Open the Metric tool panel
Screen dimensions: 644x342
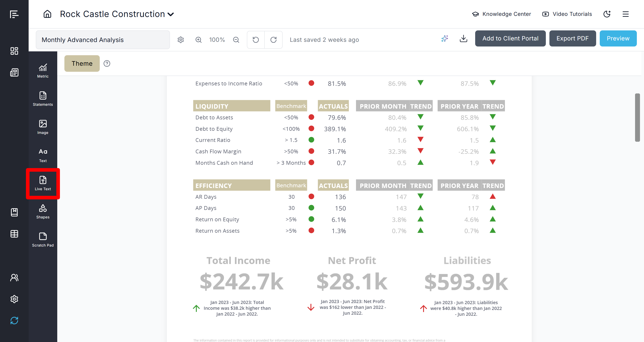[x=43, y=71]
